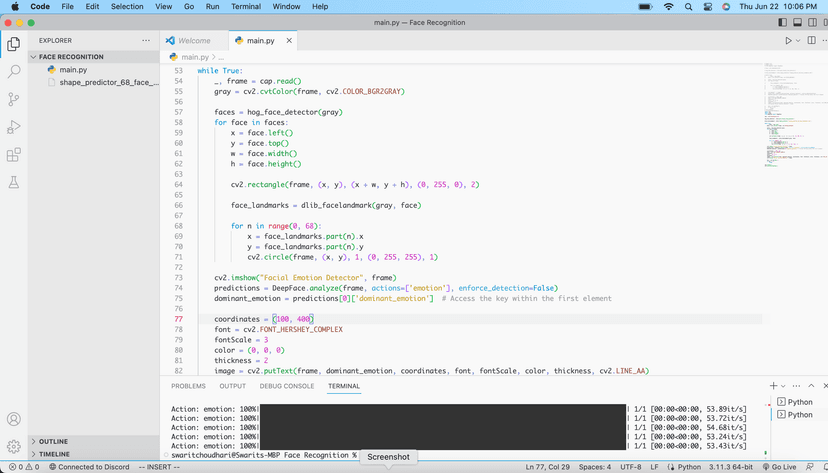Open shape_predictor_68_face file in explorer
The height and width of the screenshot is (473, 828).
pos(109,83)
